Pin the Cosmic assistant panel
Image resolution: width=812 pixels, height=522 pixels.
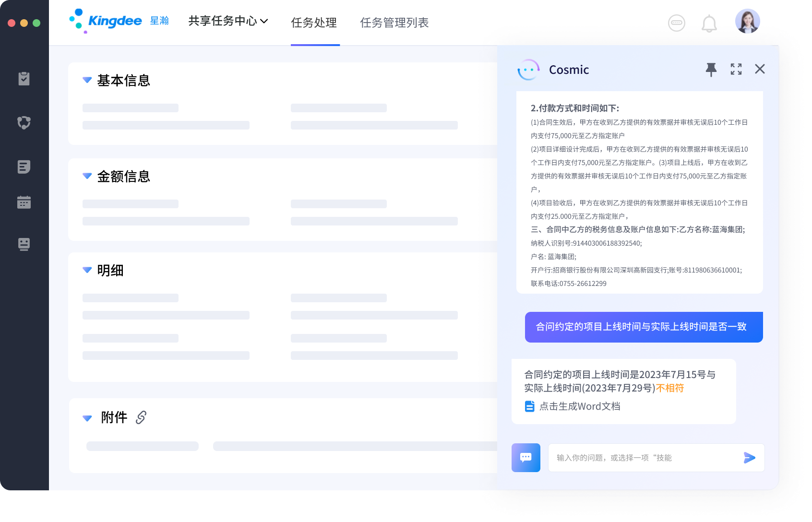pos(711,70)
